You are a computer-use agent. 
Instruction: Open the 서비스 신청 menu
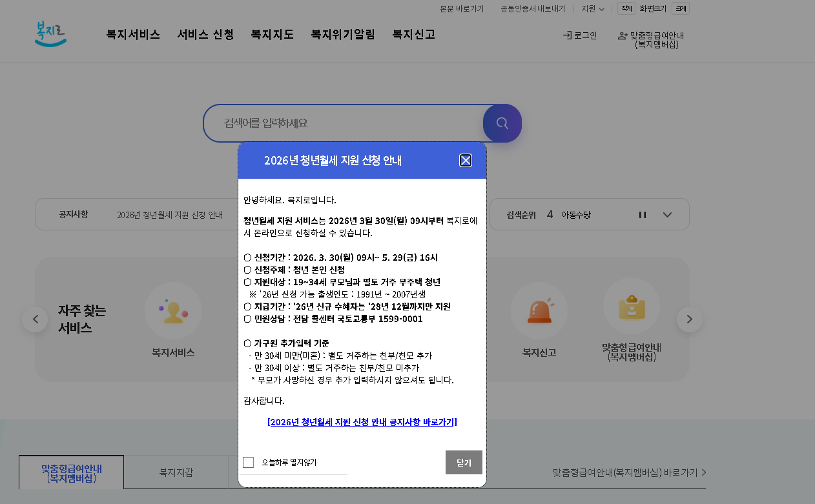205,35
